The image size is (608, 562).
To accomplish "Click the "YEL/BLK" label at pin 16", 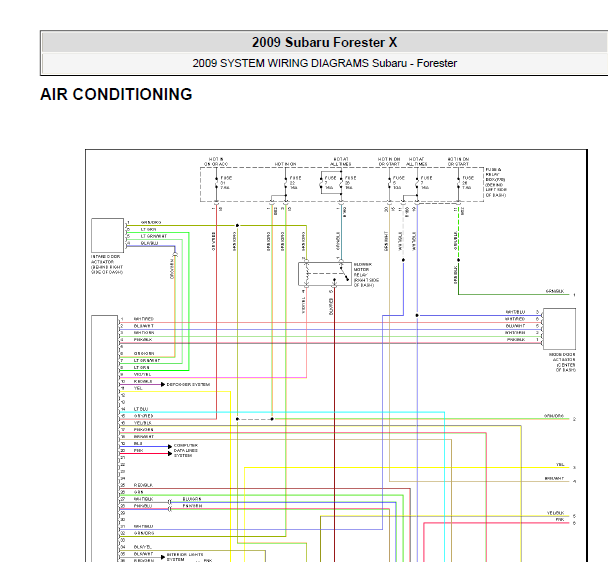I will (x=142, y=423).
